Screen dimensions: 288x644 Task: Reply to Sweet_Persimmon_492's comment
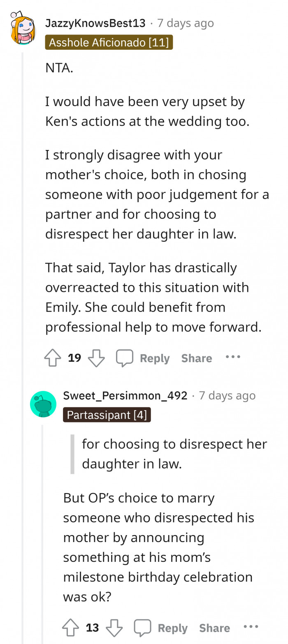[x=172, y=627]
